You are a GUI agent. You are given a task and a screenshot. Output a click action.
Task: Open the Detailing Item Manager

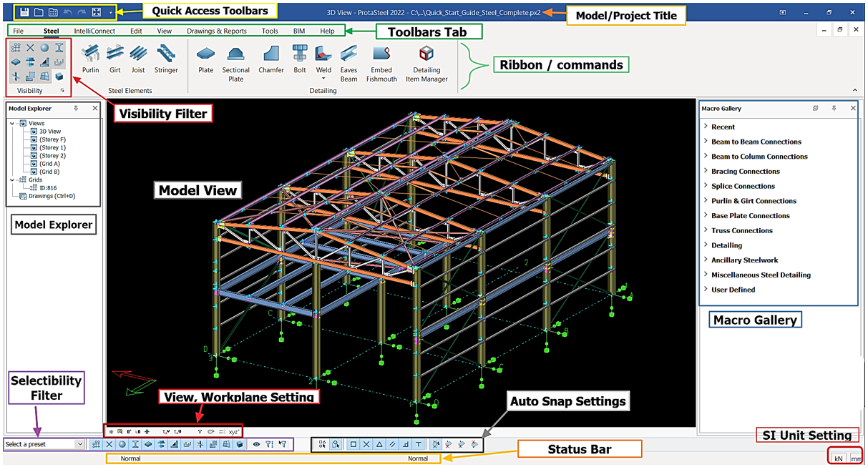(x=426, y=62)
